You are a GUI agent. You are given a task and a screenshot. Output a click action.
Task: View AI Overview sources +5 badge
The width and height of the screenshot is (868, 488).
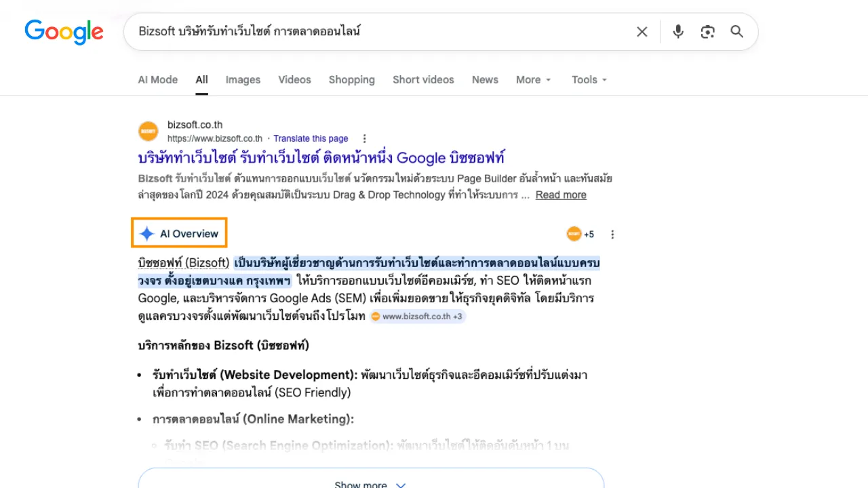(580, 234)
